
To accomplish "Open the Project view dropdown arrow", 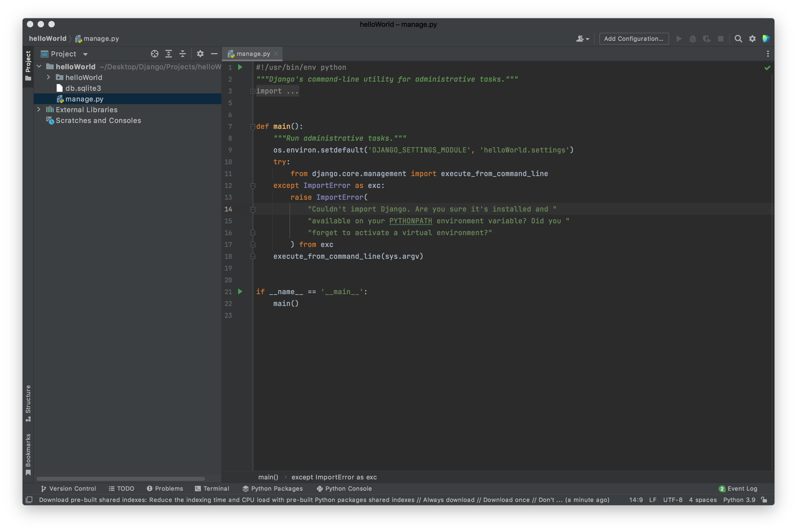I will 85,54.
